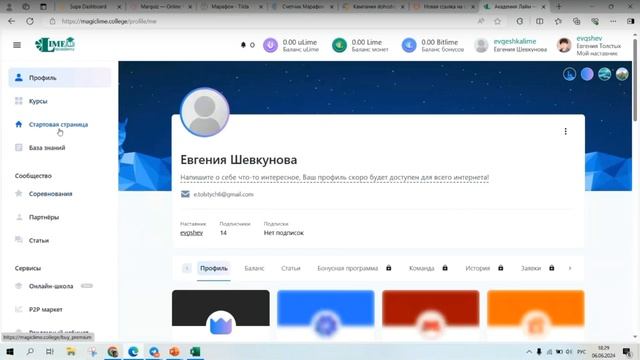Go to Профиль in sidebar
Image resolution: width=640 pixels, height=360 pixels.
pyautogui.click(x=60, y=78)
